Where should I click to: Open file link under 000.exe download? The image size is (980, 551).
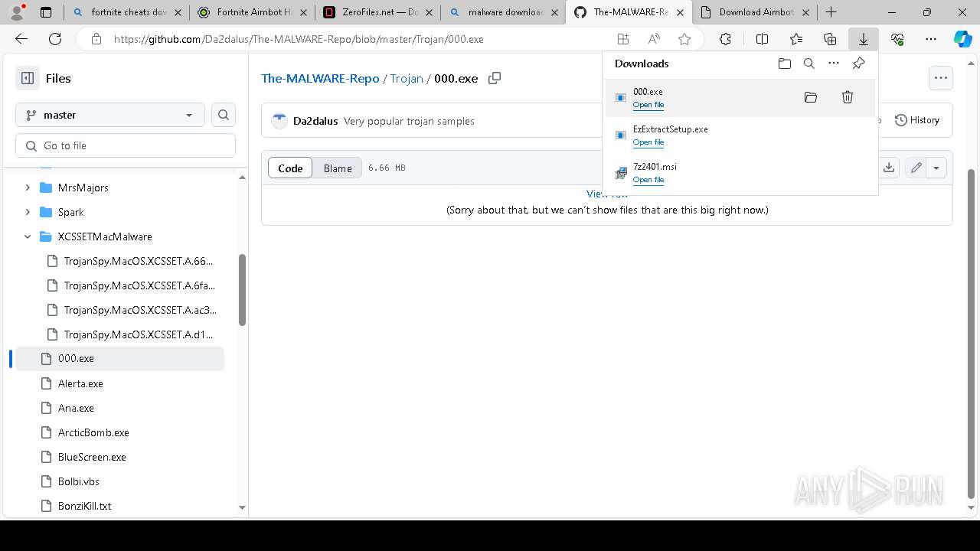click(x=648, y=105)
